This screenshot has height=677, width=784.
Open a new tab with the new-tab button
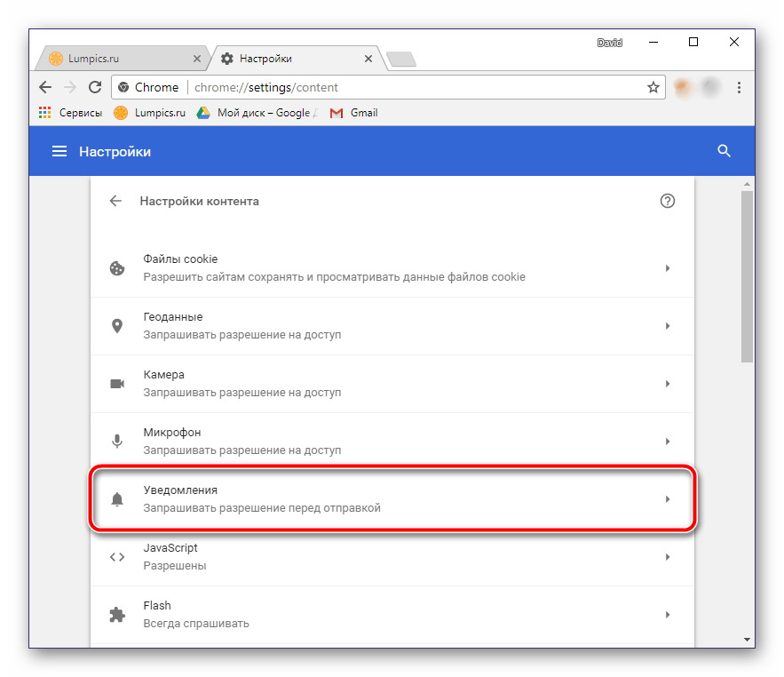click(401, 59)
